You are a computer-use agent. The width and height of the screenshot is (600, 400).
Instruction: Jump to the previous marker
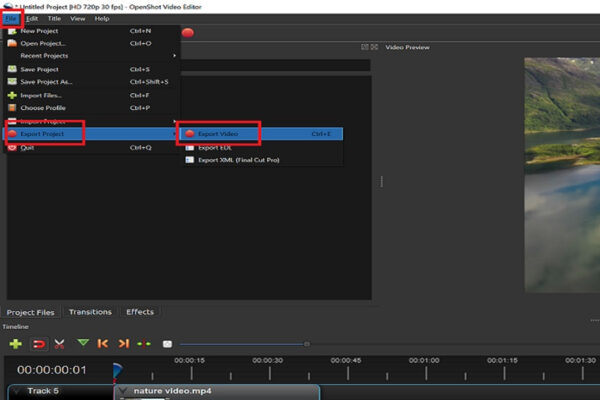103,343
